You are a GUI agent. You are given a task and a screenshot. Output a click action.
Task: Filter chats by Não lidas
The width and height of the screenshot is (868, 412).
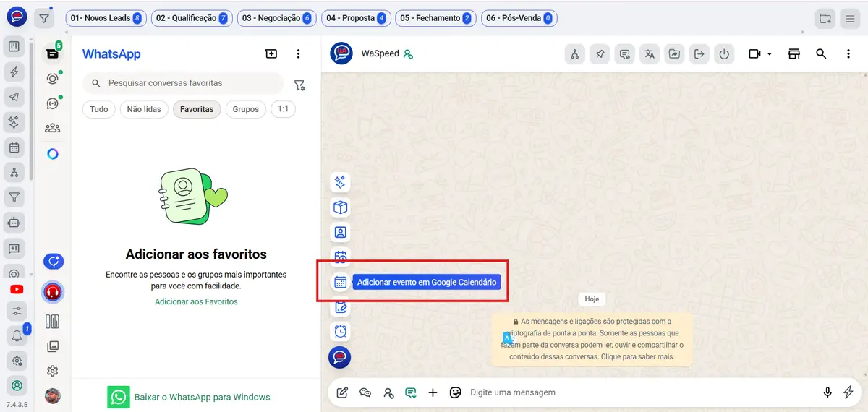(144, 109)
